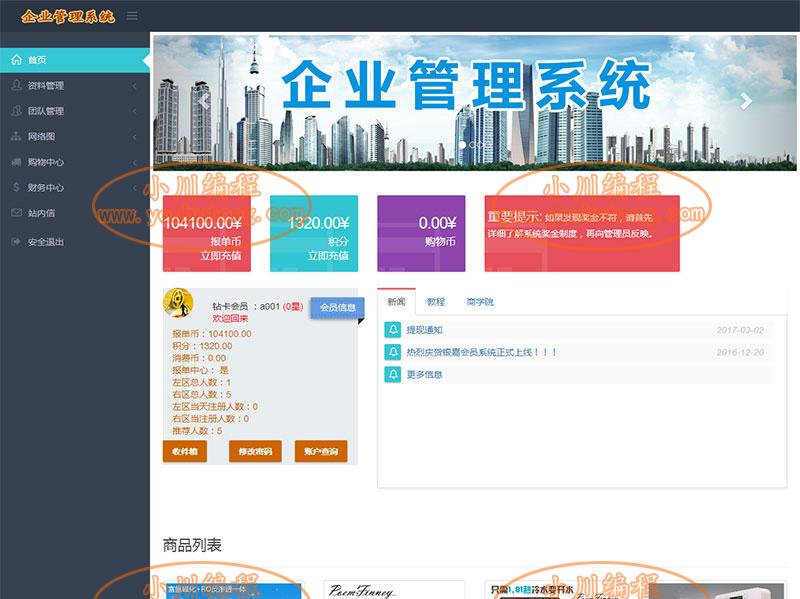
Task: Click the 资料管理 user icon
Action: point(16,85)
